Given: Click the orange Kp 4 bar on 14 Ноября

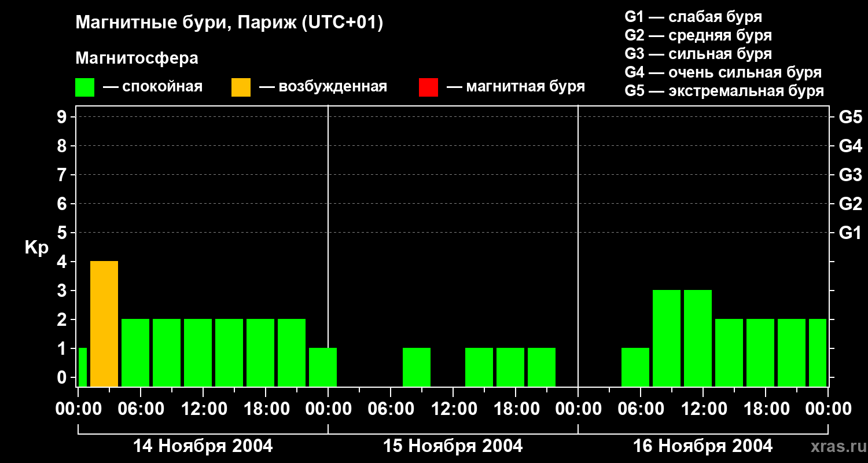Looking at the screenshot, I should 104,324.
